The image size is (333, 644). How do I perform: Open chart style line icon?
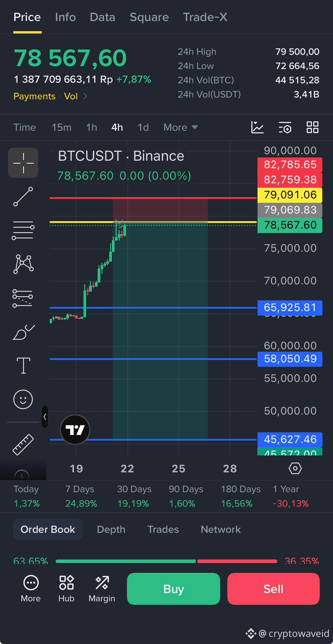(x=257, y=127)
